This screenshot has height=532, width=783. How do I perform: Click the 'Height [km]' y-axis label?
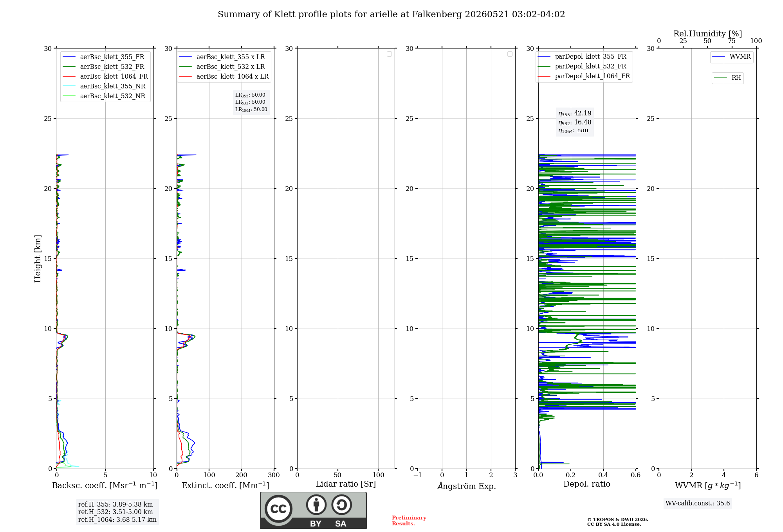(x=38, y=259)
